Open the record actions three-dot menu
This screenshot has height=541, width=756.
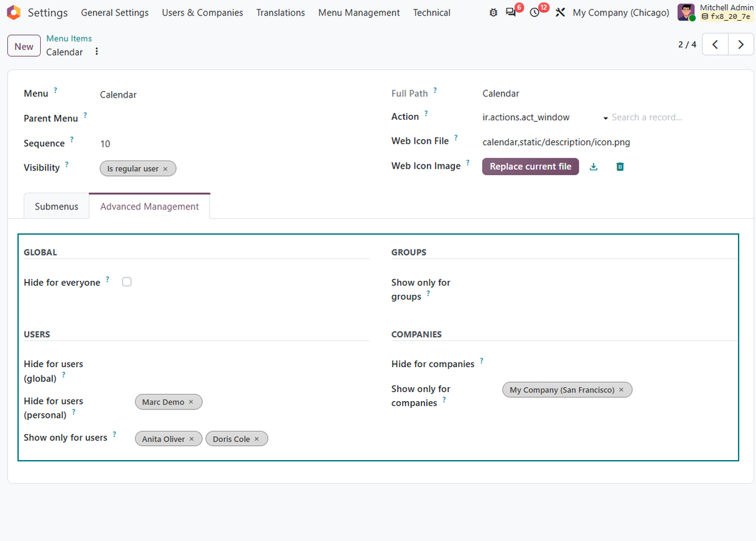[96, 51]
